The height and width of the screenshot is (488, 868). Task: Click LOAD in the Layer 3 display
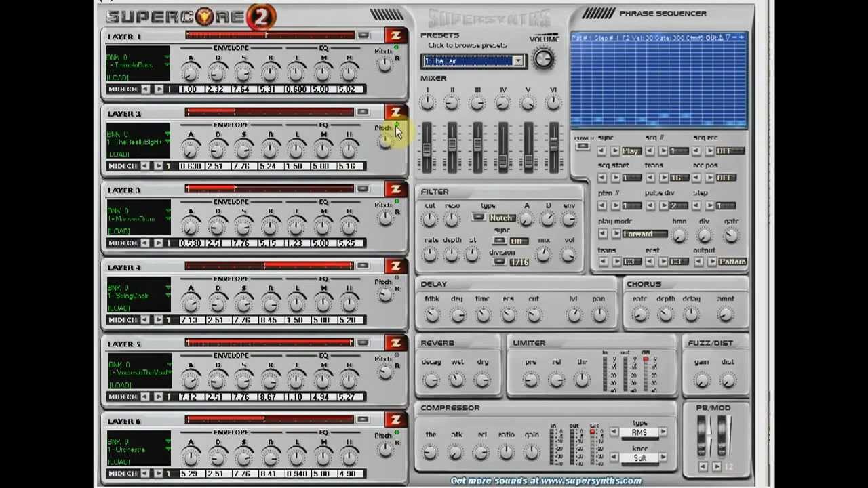118,231
